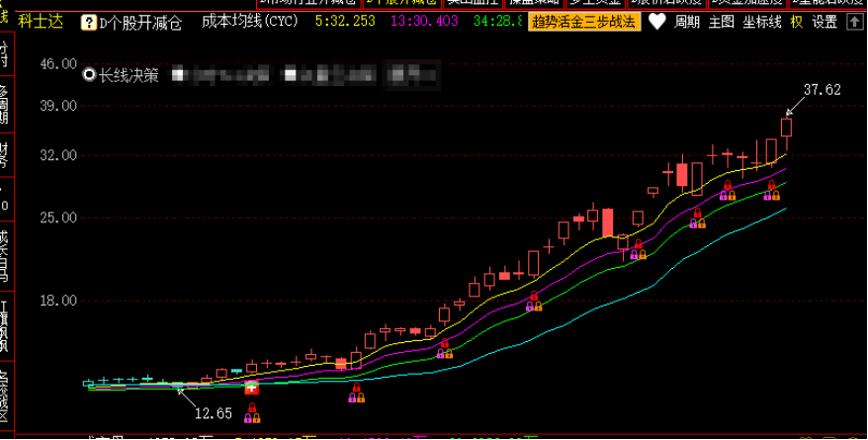
Task: Click the stock name 科士达
Action: point(40,22)
